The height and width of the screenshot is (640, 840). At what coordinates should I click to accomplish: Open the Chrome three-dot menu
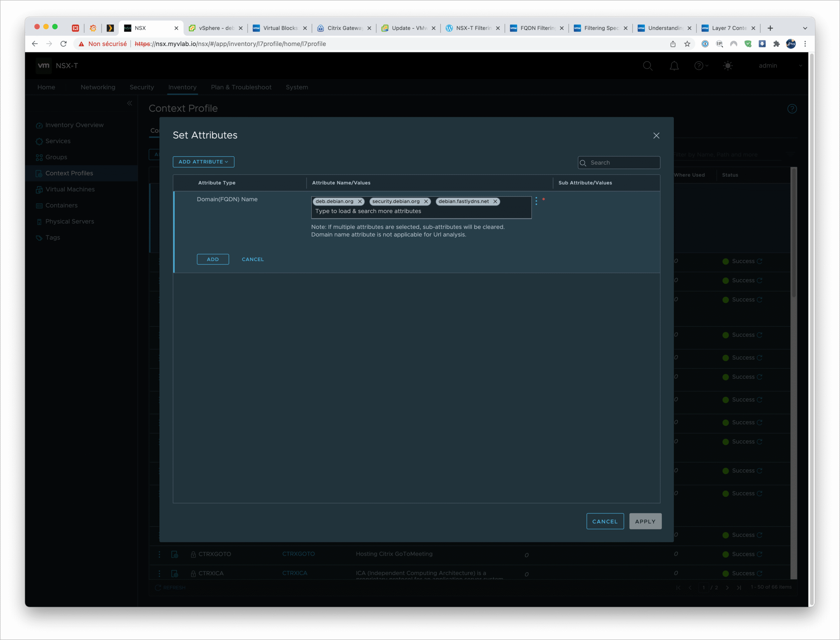805,44
